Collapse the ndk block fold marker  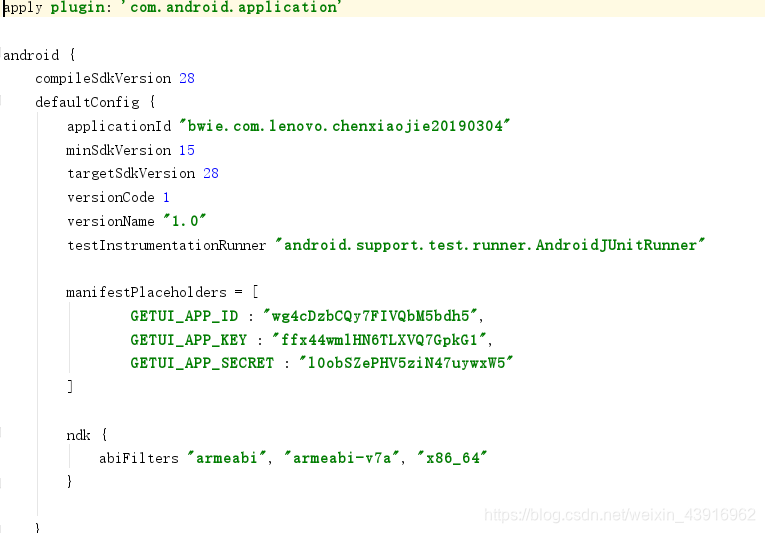1,432
